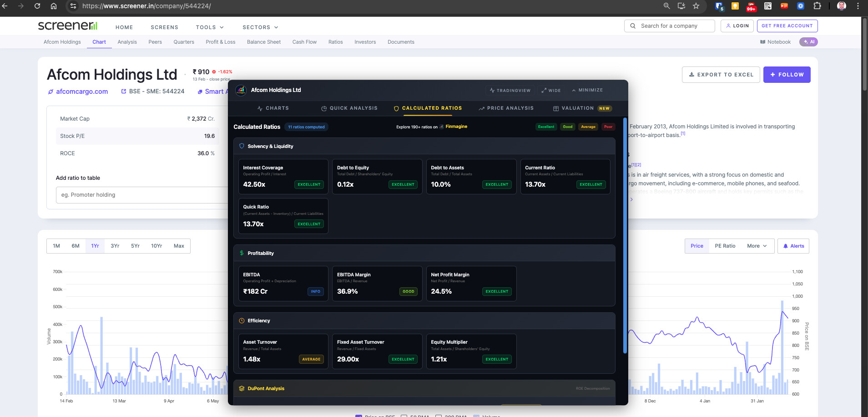
Task: Expand the Tools dropdown menu
Action: [210, 27]
